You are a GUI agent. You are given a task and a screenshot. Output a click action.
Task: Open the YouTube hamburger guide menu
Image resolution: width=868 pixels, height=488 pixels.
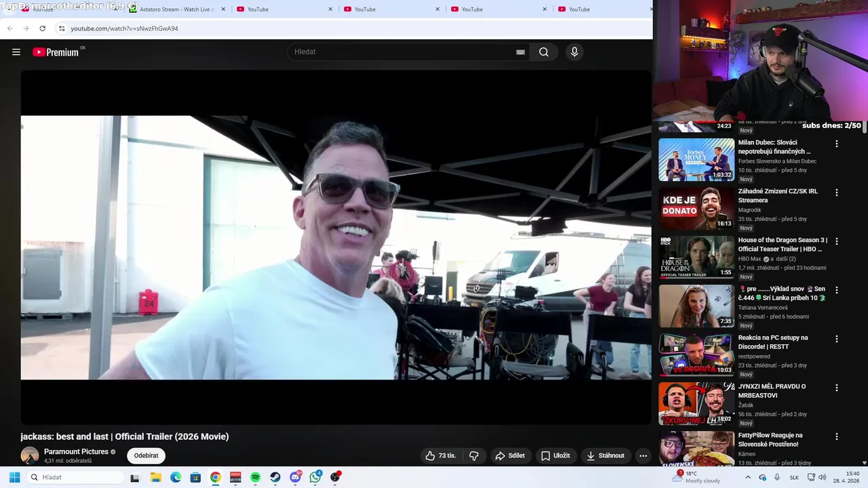coord(16,52)
